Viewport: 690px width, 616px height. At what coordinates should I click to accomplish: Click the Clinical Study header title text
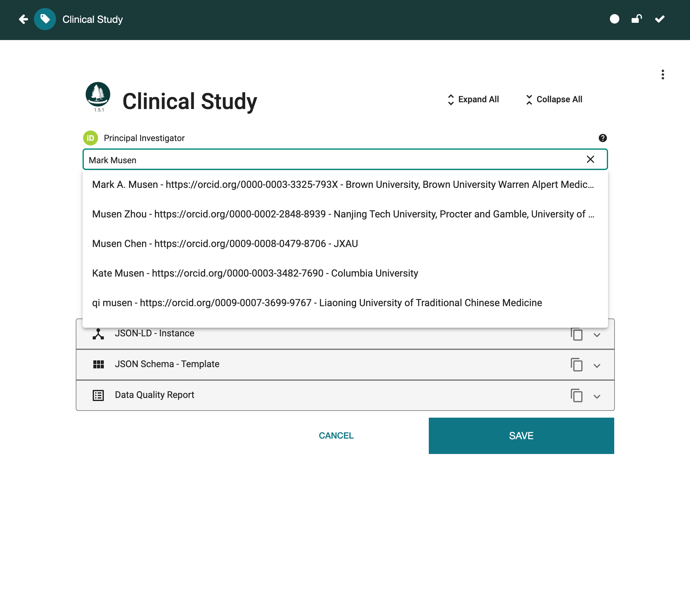coord(92,19)
